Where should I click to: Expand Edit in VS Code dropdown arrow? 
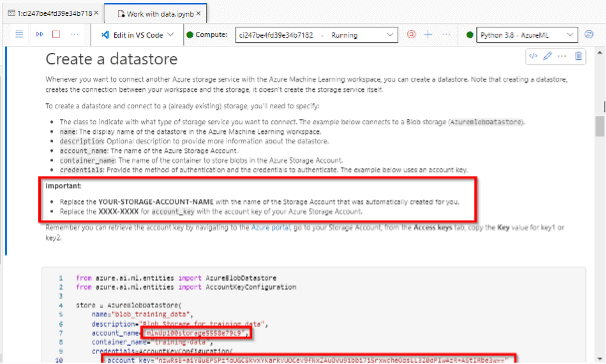(170, 35)
